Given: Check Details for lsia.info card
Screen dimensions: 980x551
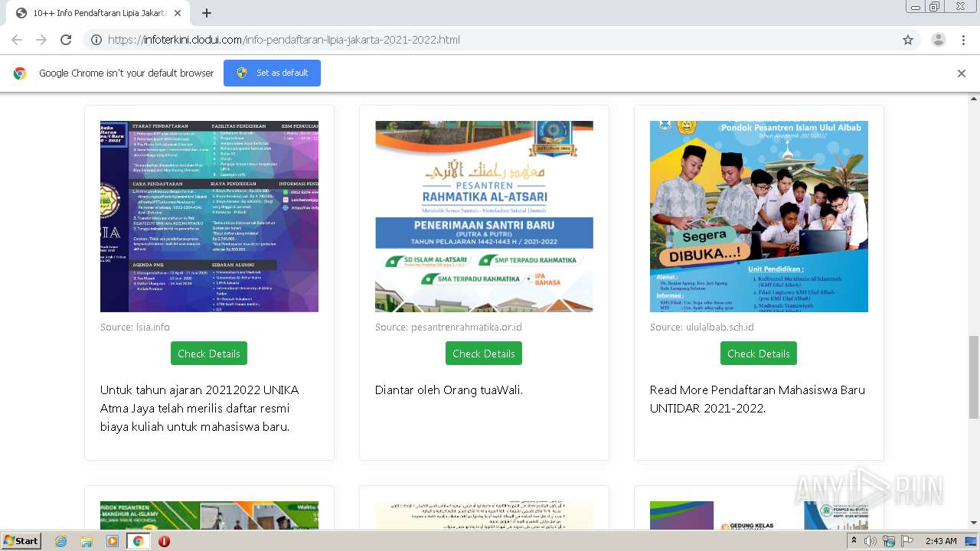Looking at the screenshot, I should 209,354.
